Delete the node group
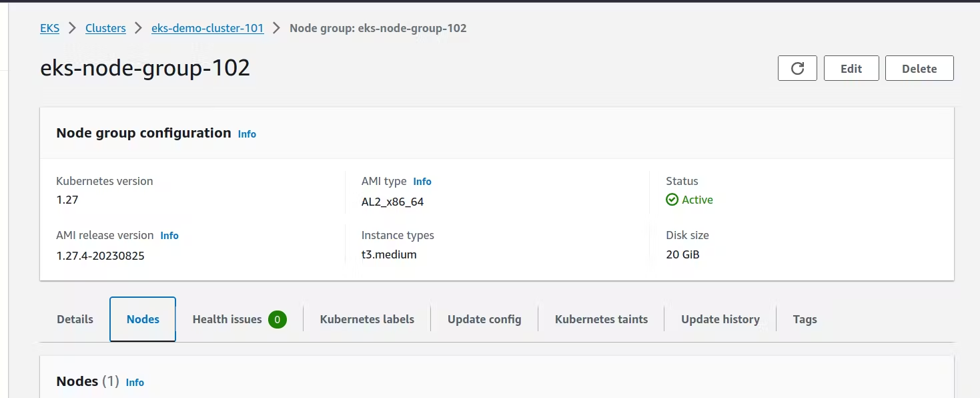 919,68
